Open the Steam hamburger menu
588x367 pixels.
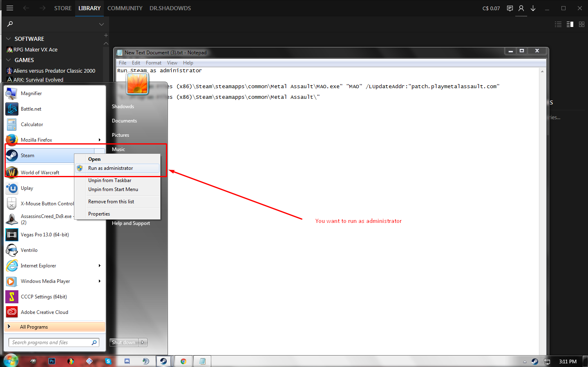10,8
